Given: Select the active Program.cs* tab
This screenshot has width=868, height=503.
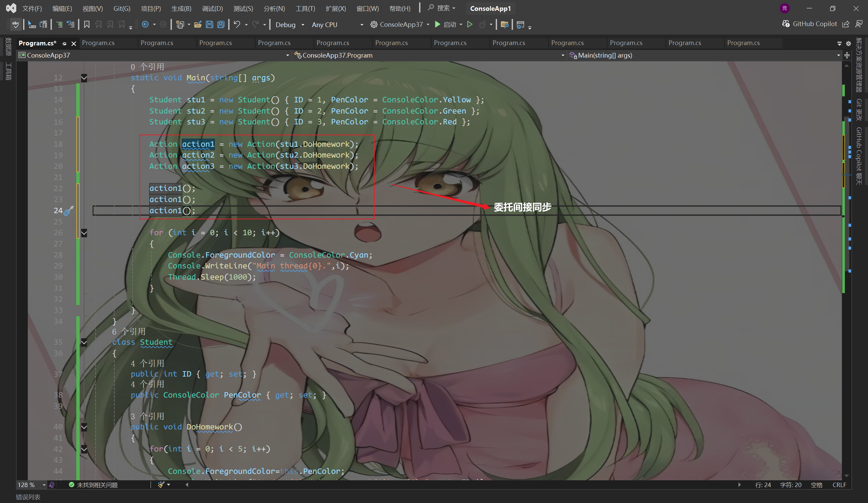Looking at the screenshot, I should click(x=38, y=43).
